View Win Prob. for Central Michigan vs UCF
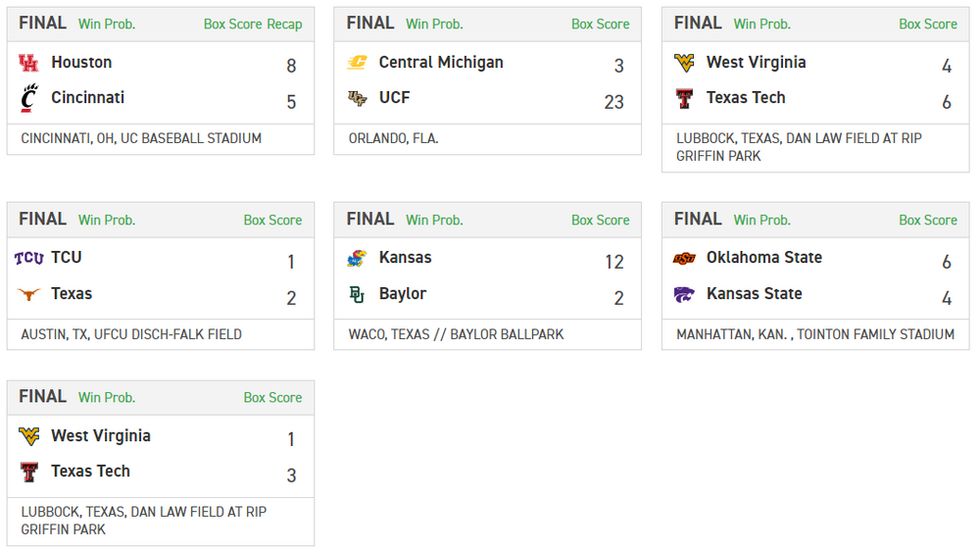 pyautogui.click(x=434, y=25)
